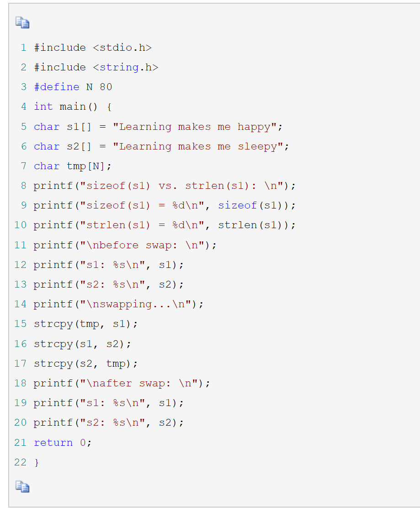Click the 'return' keyword on line 21
The image size is (420, 508).
click(x=53, y=443)
